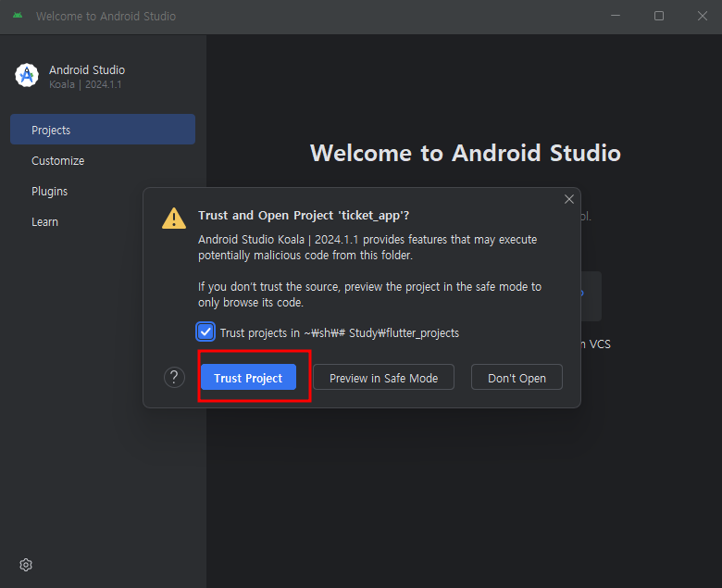Screen dimensions: 722x588
Task: Minimize the Welcome to Android Studio window
Action: [616, 16]
